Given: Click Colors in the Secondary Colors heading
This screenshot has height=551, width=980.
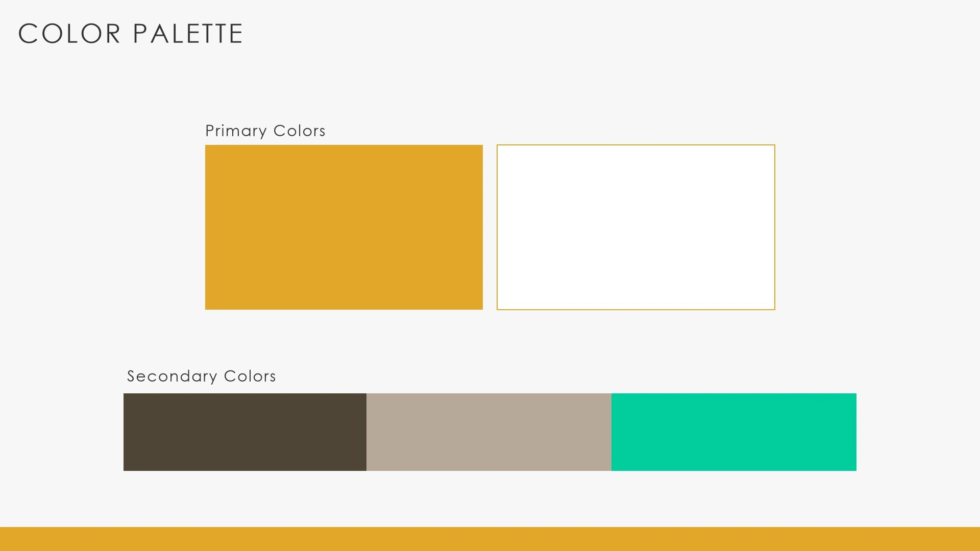Looking at the screenshot, I should 250,376.
